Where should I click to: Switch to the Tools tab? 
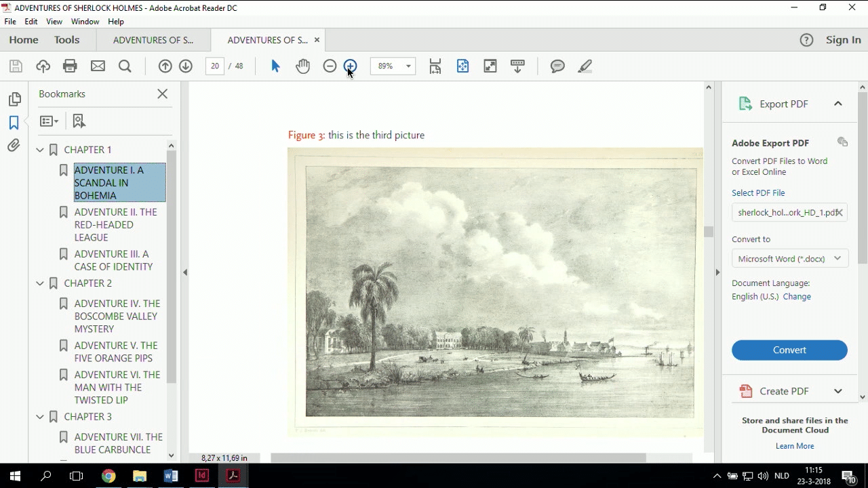tap(67, 40)
